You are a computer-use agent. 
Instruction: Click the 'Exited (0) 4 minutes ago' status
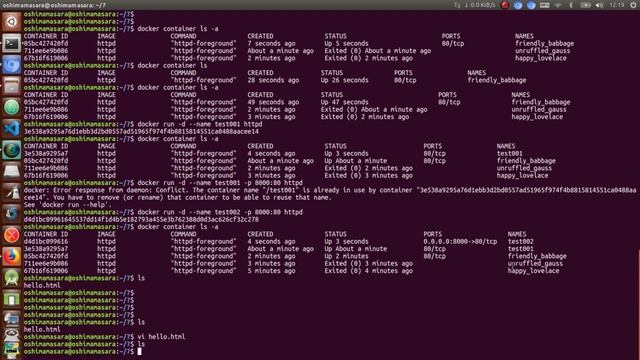(x=368, y=271)
